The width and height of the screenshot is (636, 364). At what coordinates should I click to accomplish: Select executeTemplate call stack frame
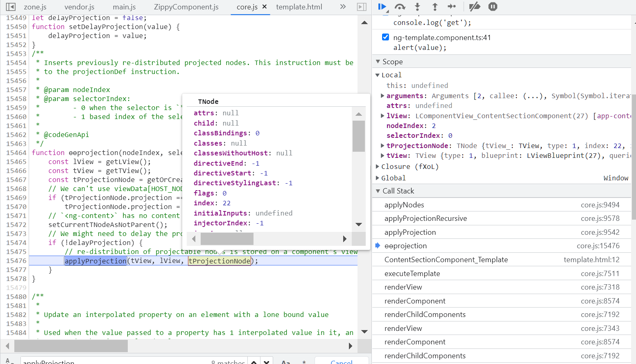502,274
